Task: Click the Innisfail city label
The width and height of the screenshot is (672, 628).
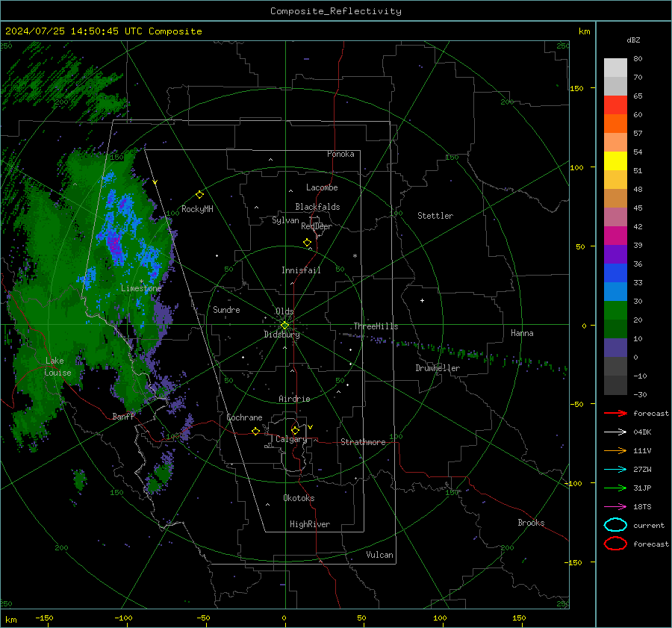Action: coord(301,270)
